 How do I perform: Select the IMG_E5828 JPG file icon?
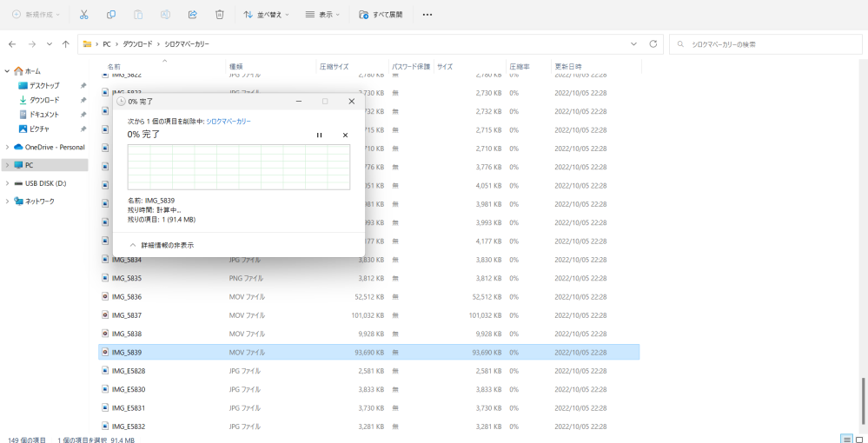click(x=105, y=371)
